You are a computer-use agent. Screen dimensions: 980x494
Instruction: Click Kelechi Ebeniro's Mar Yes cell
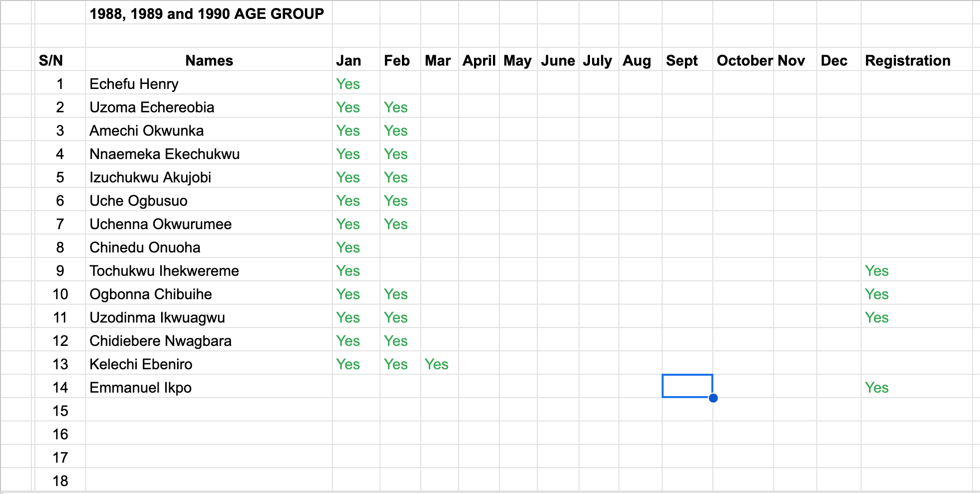pyautogui.click(x=437, y=364)
